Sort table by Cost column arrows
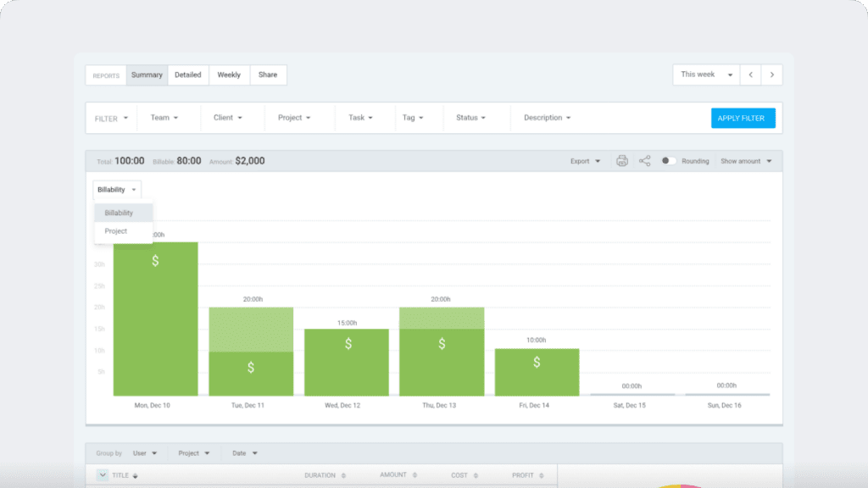The image size is (868, 488). [x=476, y=476]
